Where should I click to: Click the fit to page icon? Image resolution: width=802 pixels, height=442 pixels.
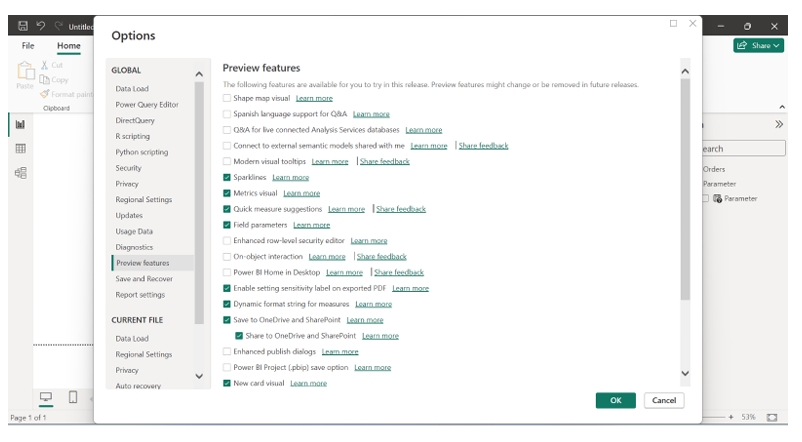point(772,417)
